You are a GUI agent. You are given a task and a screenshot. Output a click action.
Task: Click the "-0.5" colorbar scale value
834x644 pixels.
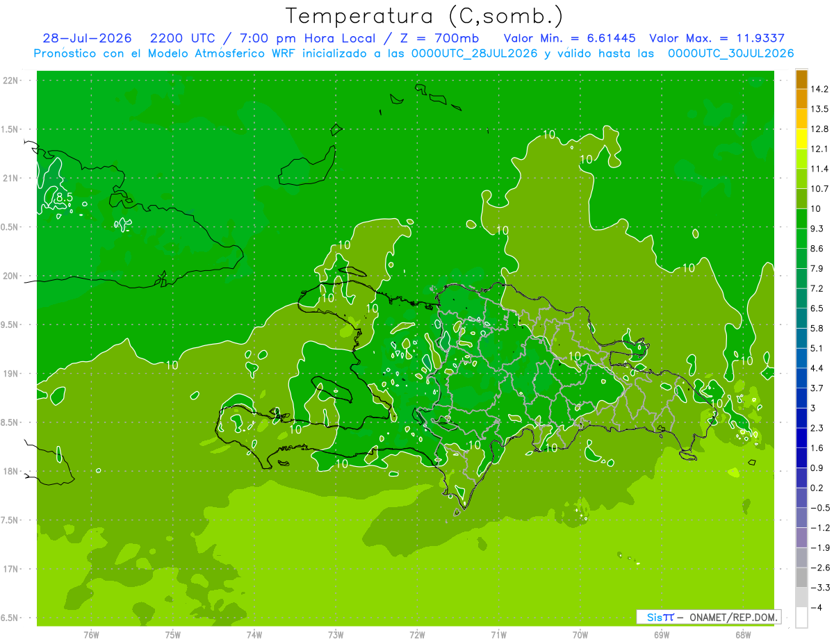pyautogui.click(x=819, y=508)
